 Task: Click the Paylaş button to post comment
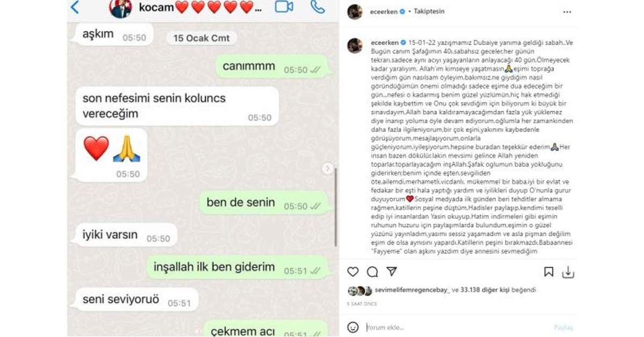tap(563, 327)
